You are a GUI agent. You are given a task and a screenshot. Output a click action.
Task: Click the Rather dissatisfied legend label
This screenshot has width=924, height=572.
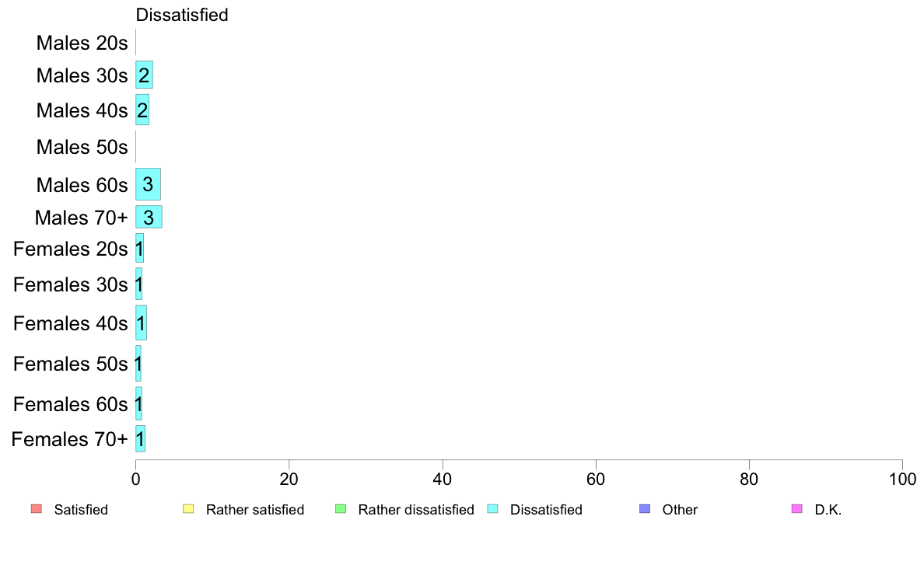pyautogui.click(x=416, y=510)
